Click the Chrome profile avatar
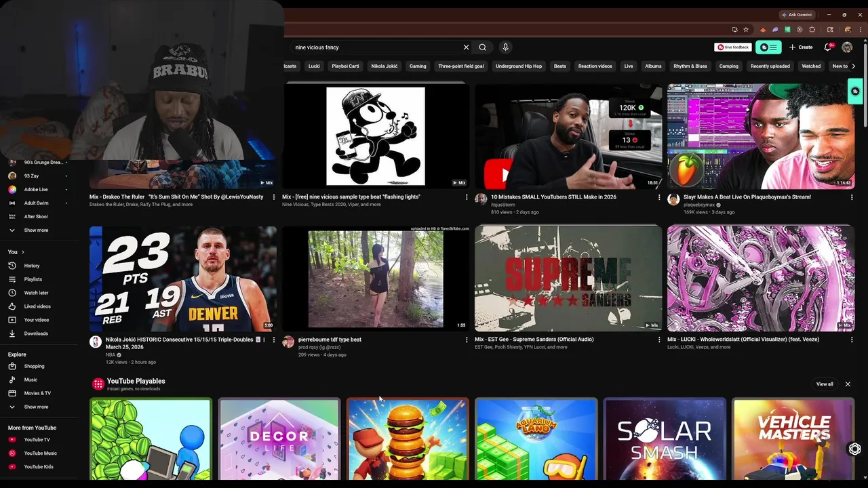Screen dimensions: 868x488 click(848, 30)
